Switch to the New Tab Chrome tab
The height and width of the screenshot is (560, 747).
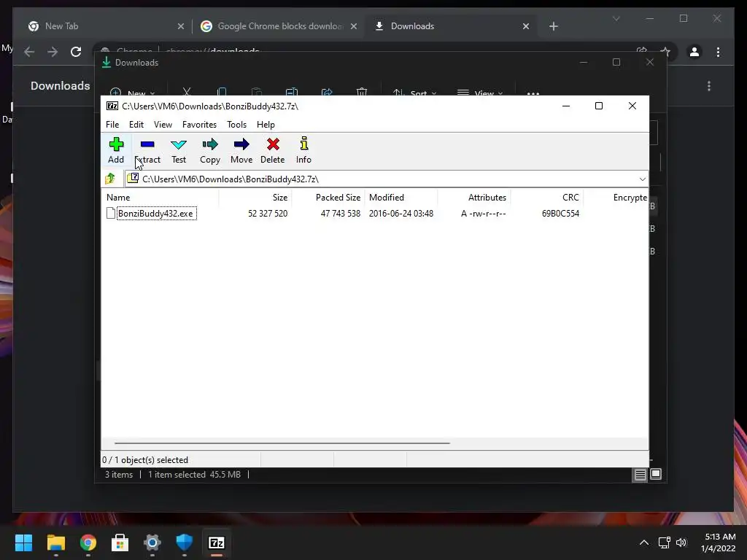(x=106, y=26)
